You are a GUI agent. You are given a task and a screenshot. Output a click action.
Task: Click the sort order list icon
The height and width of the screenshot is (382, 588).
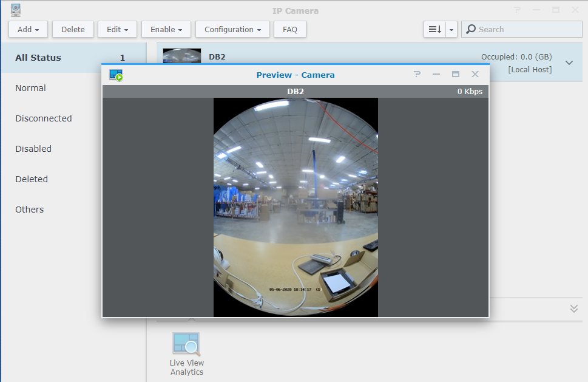[434, 29]
